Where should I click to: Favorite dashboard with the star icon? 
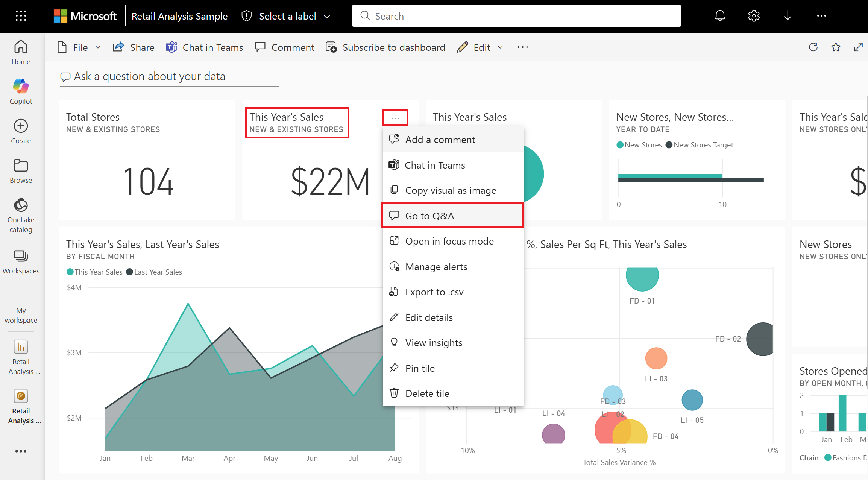click(836, 47)
